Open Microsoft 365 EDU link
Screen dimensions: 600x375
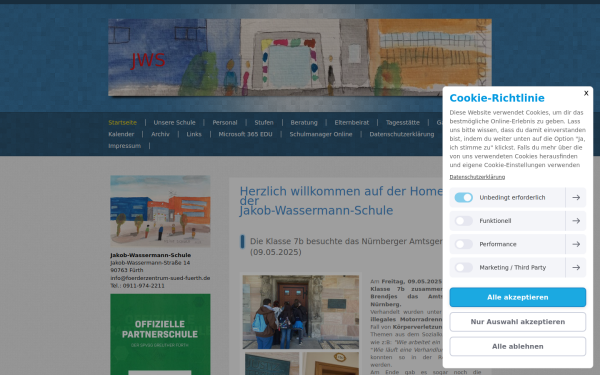tap(245, 134)
